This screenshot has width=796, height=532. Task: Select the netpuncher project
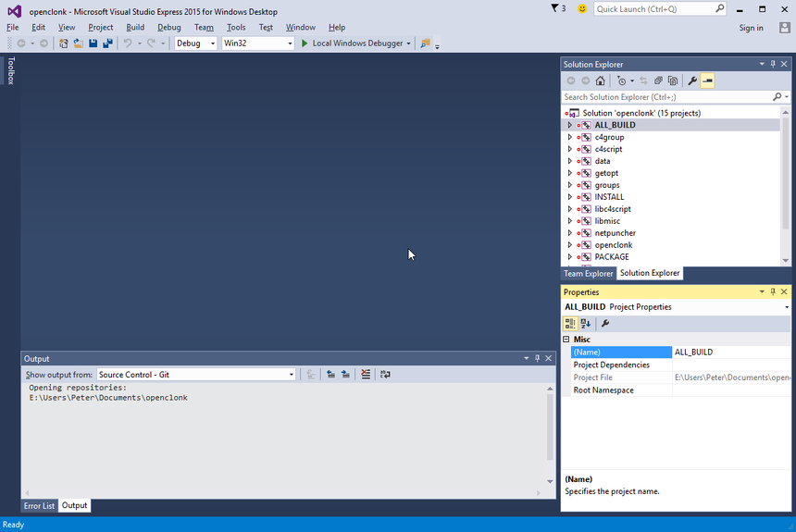615,233
